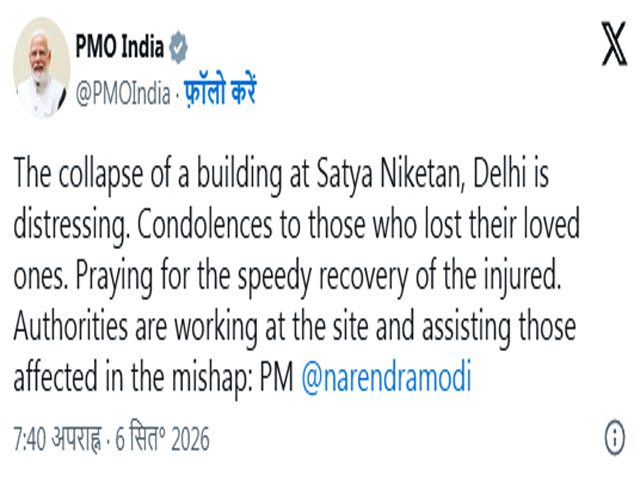The width and height of the screenshot is (640, 480).
Task: Click the 'Authorities are working' line
Action: coord(295,327)
